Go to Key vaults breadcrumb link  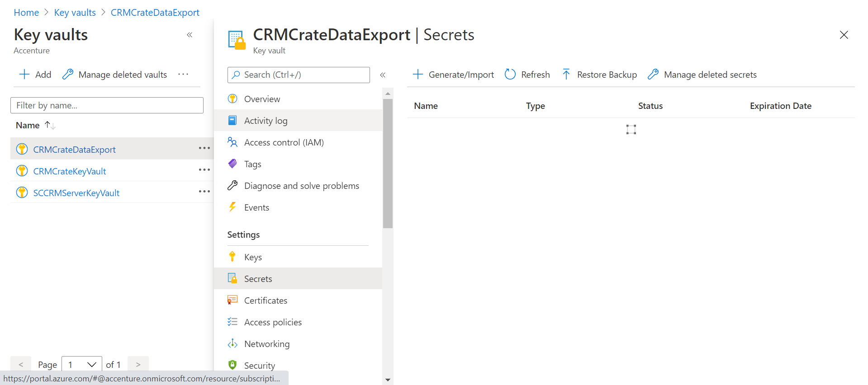(75, 13)
